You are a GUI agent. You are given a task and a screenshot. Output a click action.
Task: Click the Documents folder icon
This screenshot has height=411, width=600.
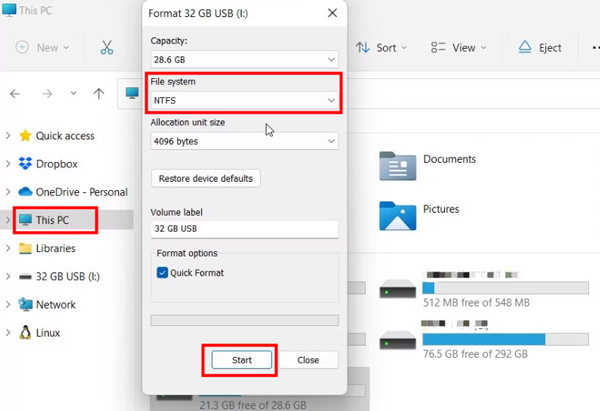398,166
